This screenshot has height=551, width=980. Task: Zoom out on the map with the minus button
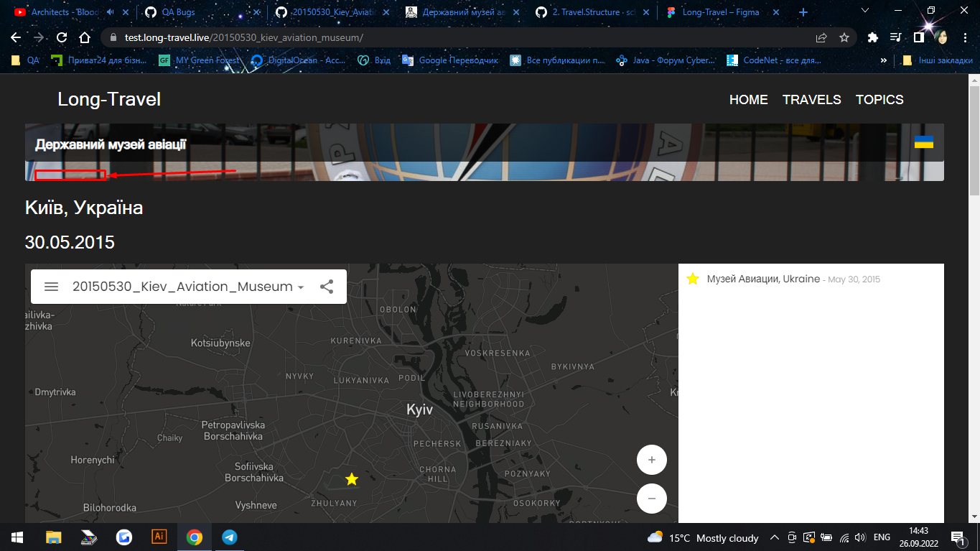coord(651,498)
